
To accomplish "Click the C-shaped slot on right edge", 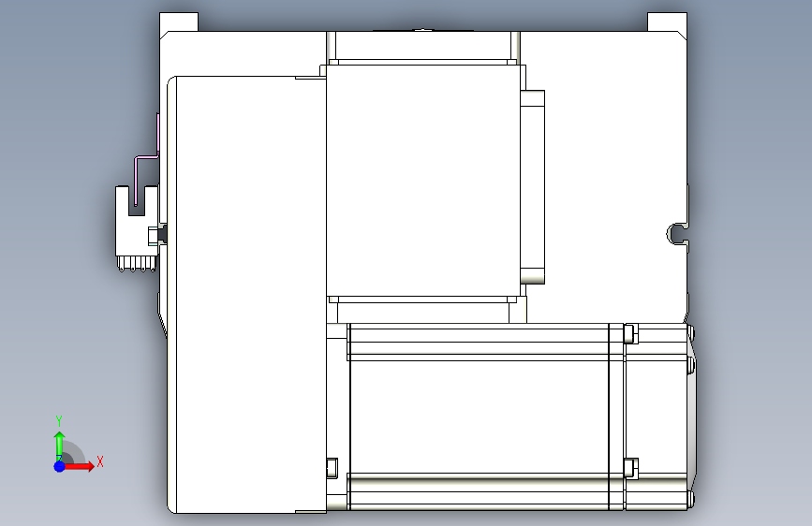I will point(677,233).
